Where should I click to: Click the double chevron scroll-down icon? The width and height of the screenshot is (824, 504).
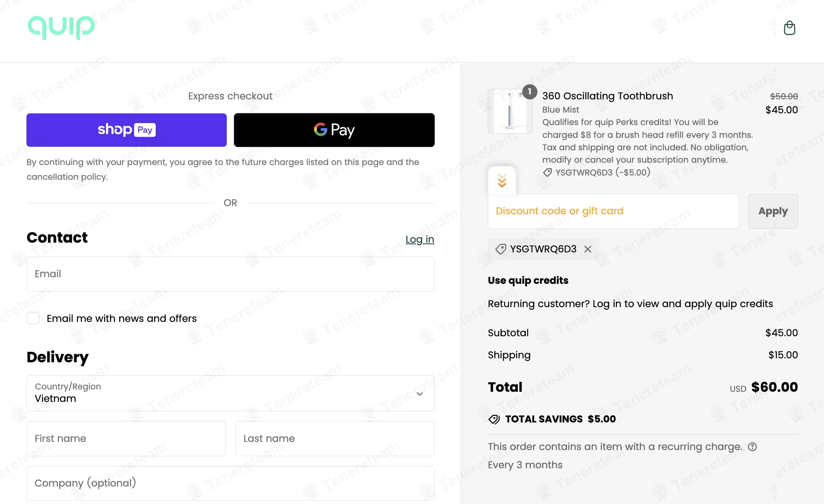[502, 181]
